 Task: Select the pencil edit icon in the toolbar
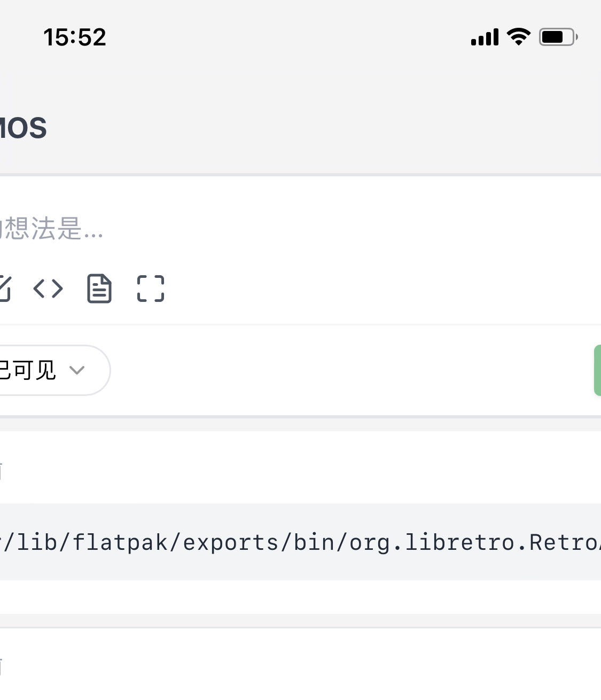pos(4,289)
